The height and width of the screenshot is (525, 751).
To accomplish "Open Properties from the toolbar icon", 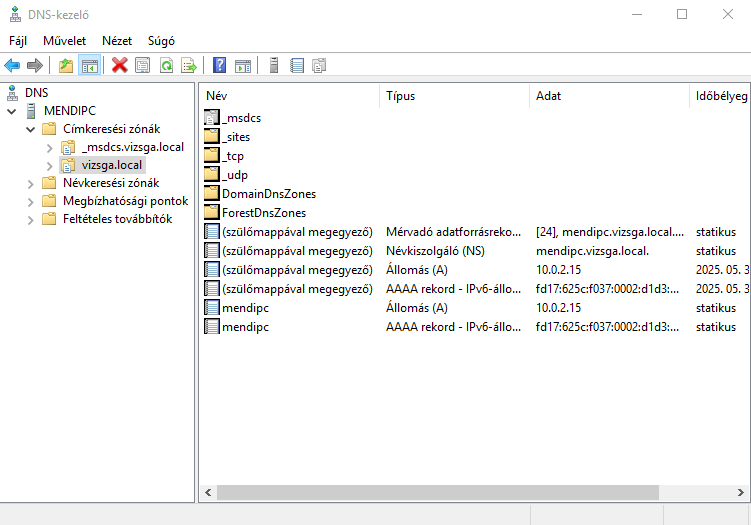I will 143,66.
